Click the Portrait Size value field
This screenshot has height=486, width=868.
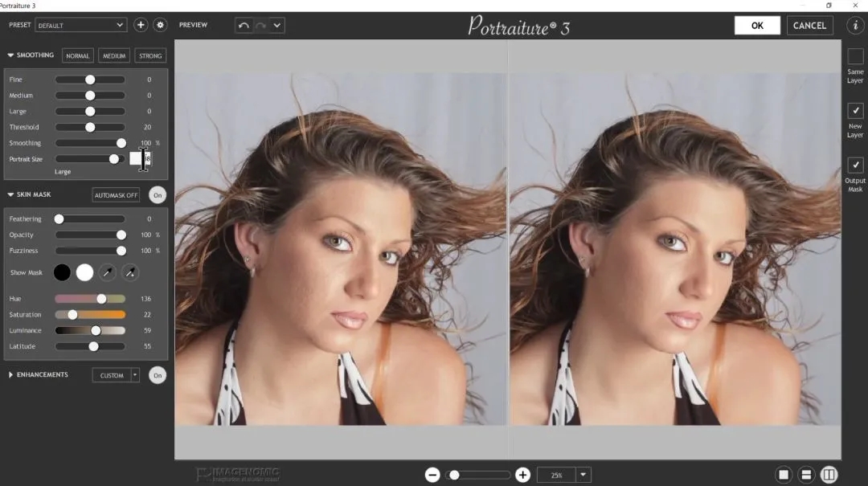tap(140, 159)
